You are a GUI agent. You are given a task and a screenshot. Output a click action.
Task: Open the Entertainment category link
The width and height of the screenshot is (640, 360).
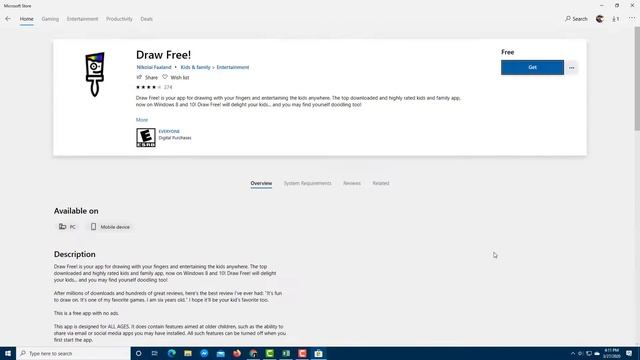point(233,67)
